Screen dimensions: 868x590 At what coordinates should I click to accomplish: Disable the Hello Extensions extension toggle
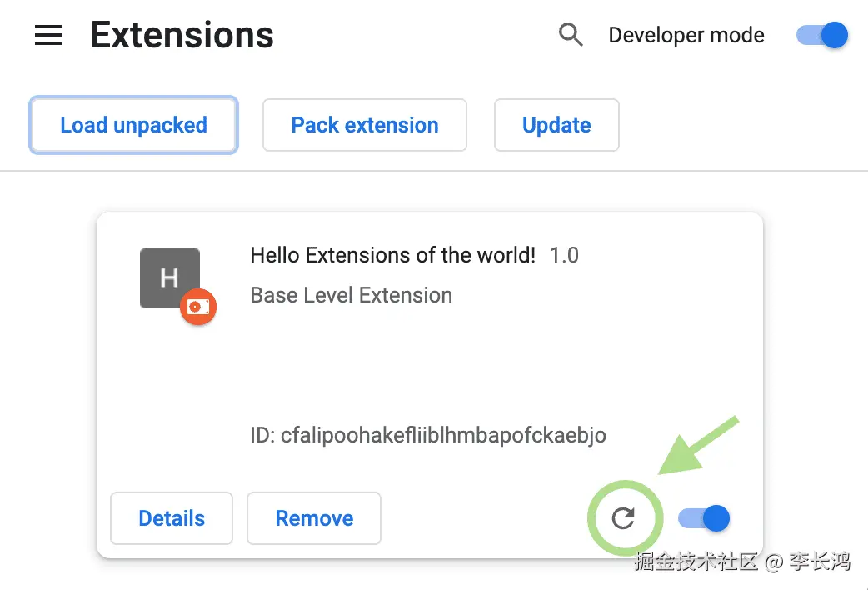click(x=704, y=518)
